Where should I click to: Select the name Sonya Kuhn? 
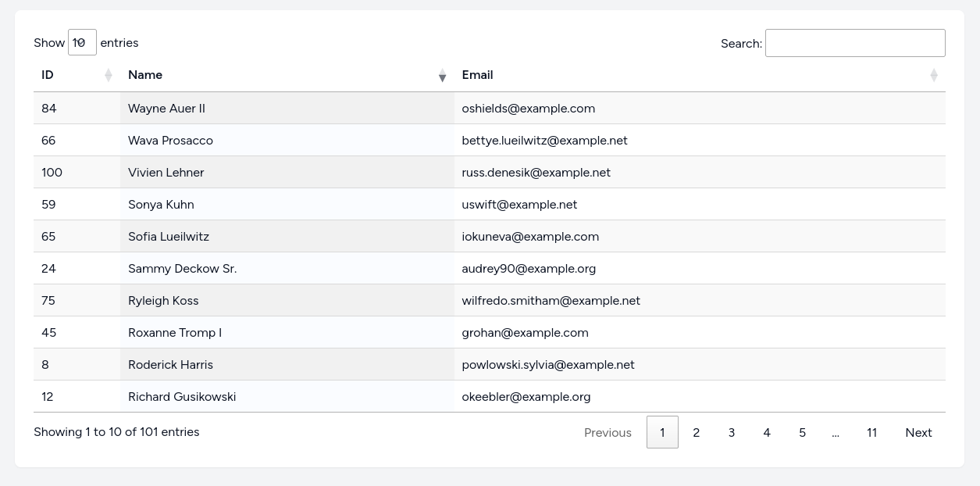161,204
